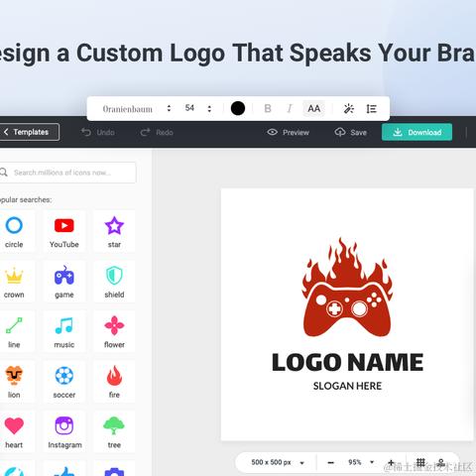The height and width of the screenshot is (476, 476).
Task: Select the crown icon search
Action: 14,282
